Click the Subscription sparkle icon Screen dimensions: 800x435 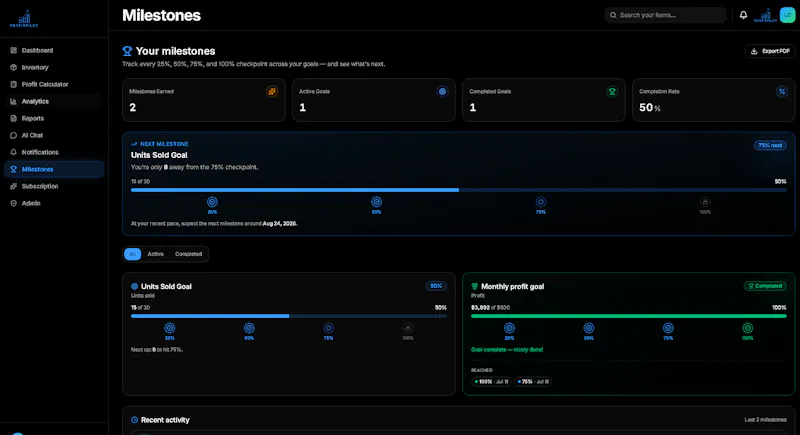tap(14, 186)
